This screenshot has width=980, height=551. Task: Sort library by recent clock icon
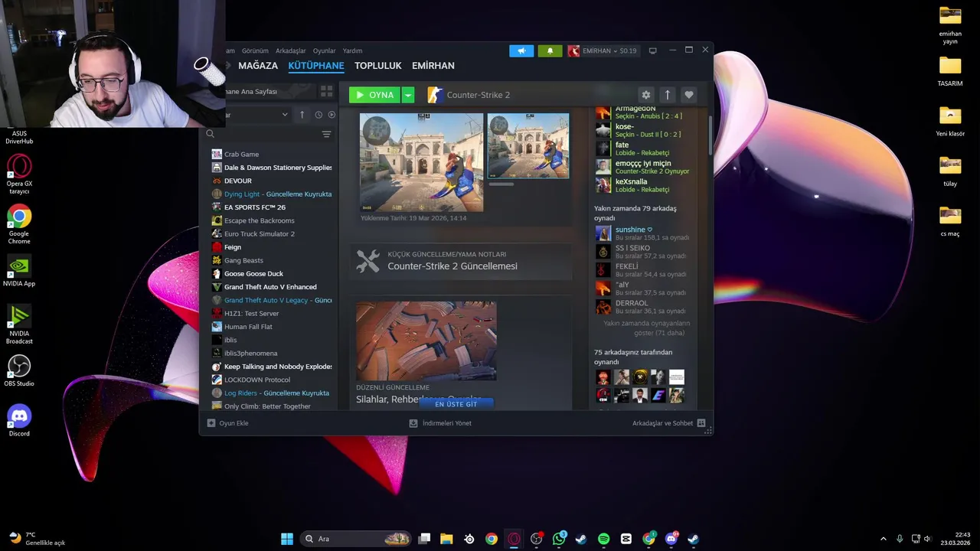pos(318,115)
